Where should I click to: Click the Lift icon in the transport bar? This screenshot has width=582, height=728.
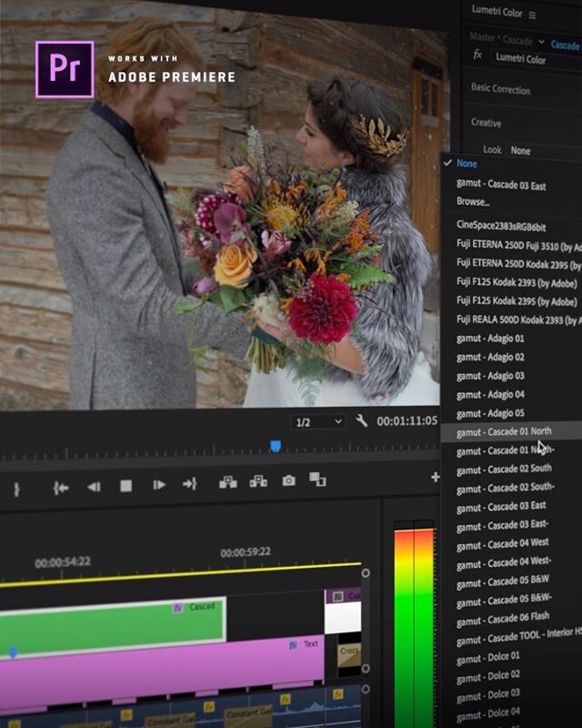coord(228,482)
